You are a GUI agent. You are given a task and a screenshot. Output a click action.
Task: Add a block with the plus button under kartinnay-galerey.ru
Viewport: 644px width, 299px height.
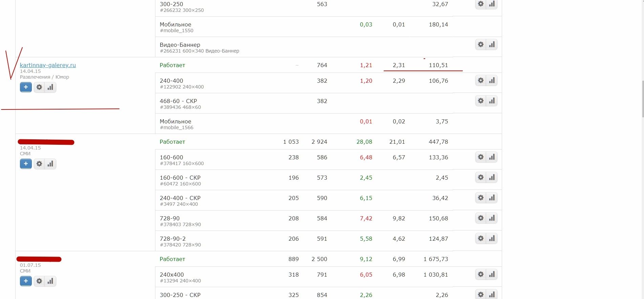click(26, 87)
